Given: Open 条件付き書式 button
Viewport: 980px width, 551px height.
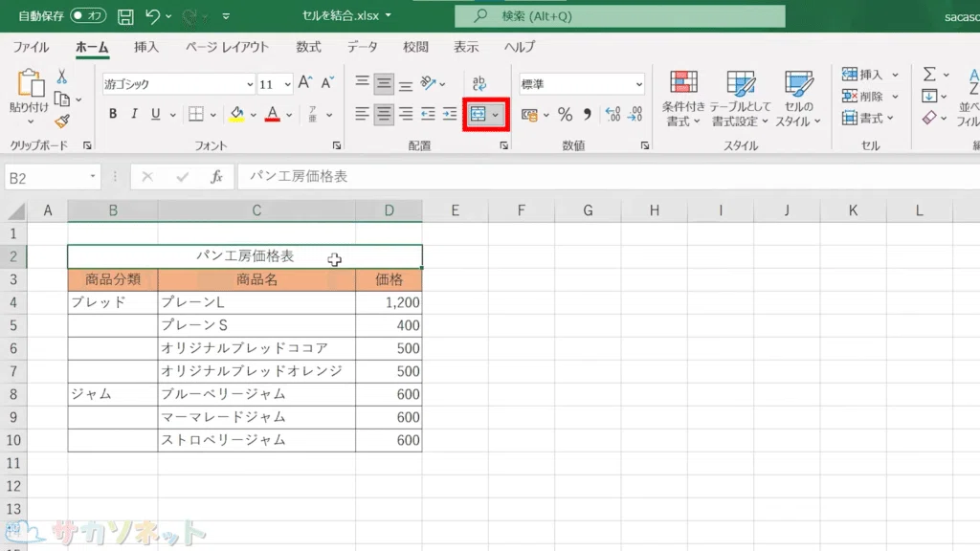Looking at the screenshot, I should (x=683, y=99).
